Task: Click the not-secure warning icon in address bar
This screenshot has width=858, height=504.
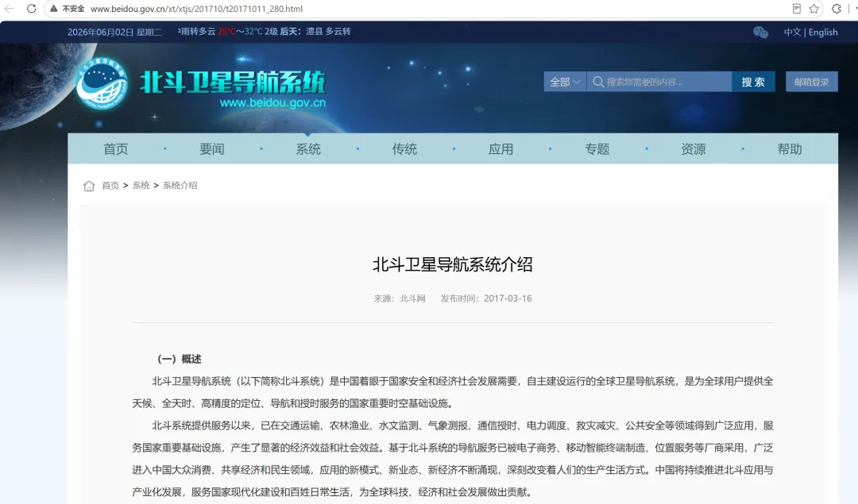Action: (54, 9)
